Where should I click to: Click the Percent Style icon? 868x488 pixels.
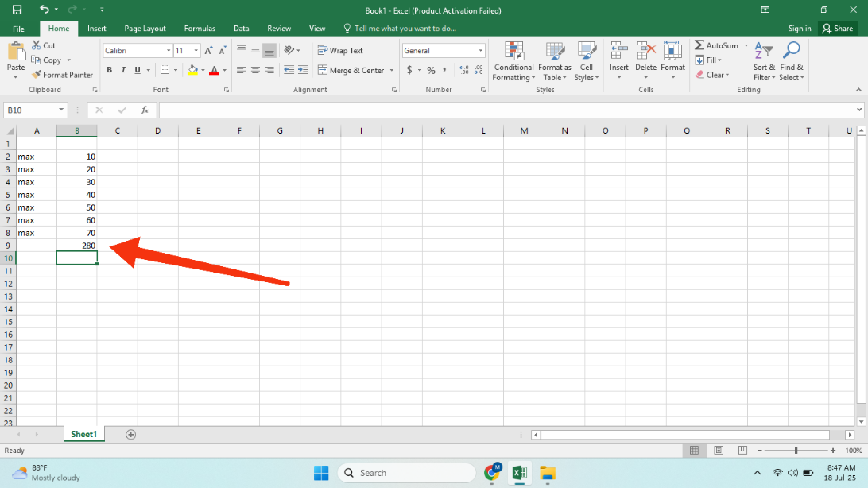pos(431,70)
